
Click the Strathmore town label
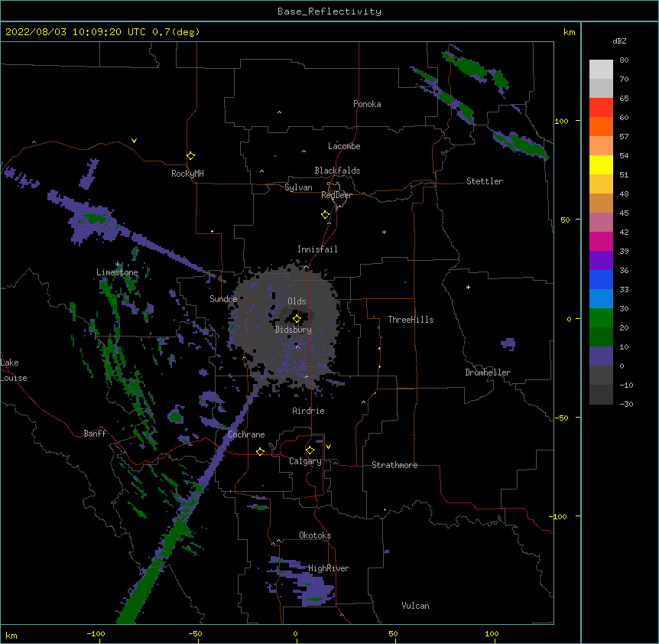click(394, 465)
